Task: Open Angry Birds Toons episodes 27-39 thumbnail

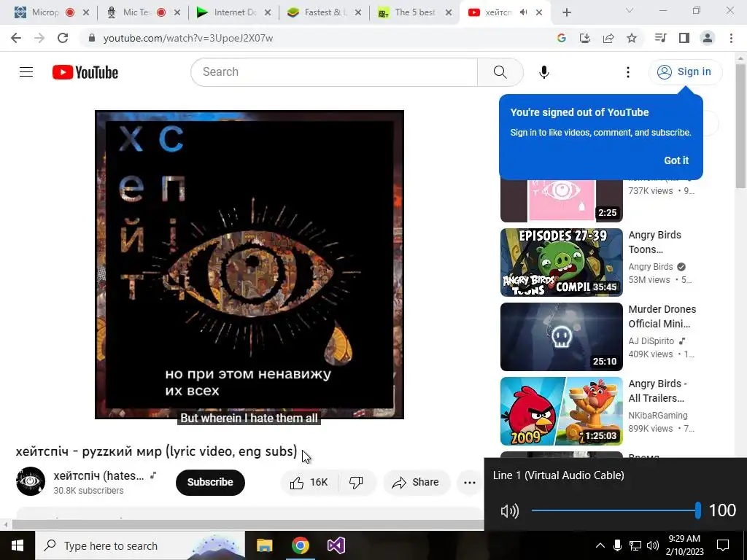Action: [x=561, y=262]
